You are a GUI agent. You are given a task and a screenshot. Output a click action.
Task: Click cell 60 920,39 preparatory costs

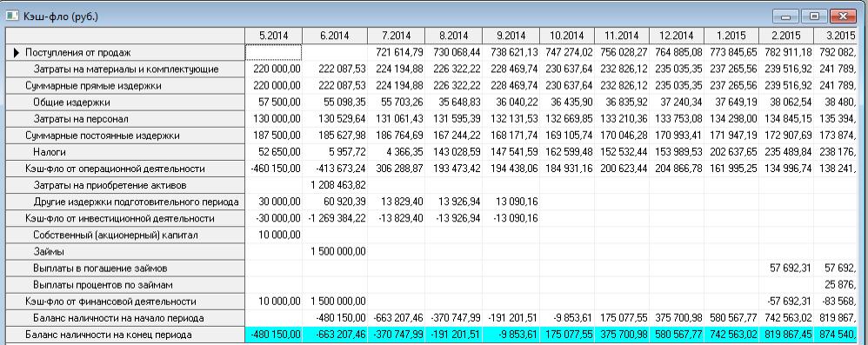point(334,202)
